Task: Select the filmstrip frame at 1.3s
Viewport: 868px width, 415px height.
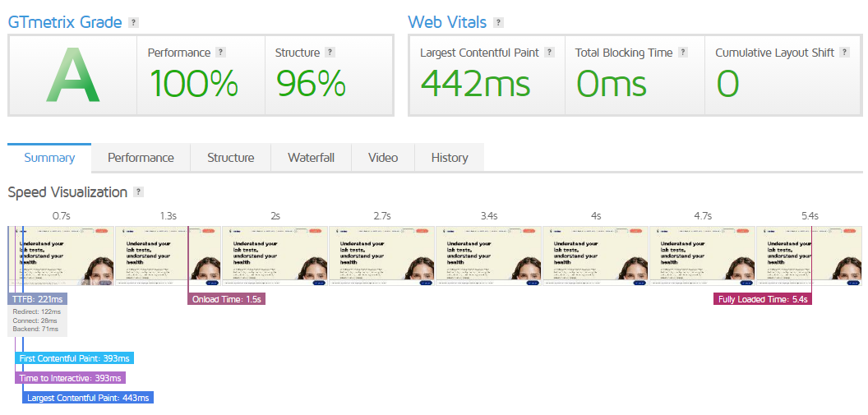Action: tap(168, 256)
